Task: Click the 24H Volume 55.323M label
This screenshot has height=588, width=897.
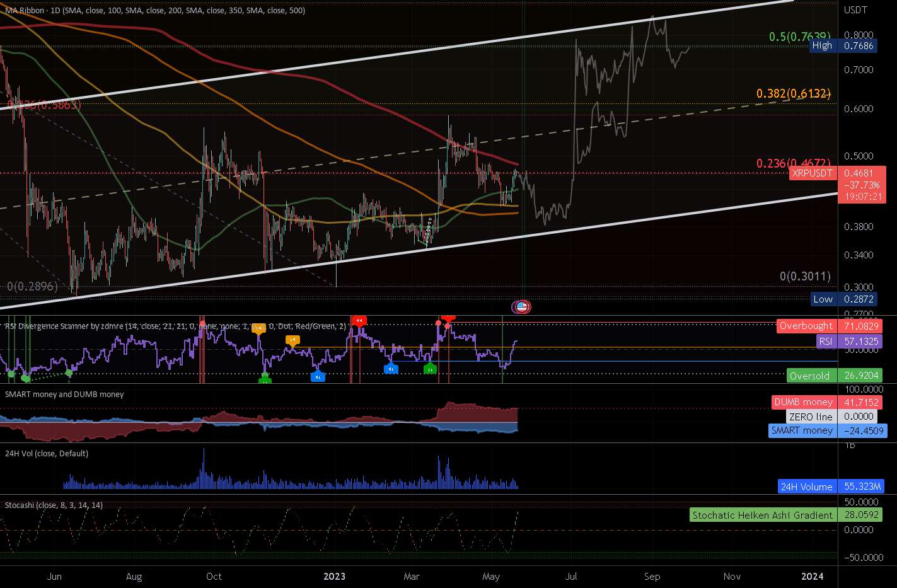Action: click(x=831, y=487)
